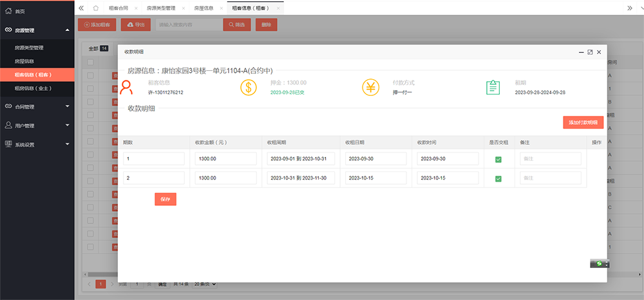Click the 保存 save button
The image size is (644, 300).
pos(166,200)
